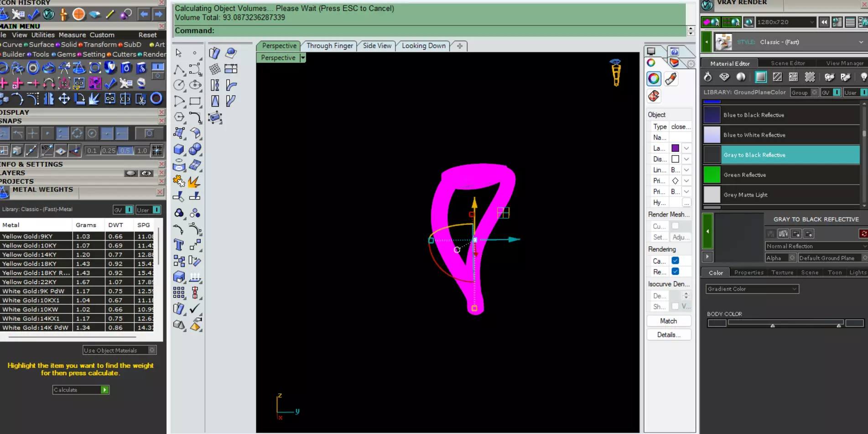This screenshot has height=434, width=868.
Task: Open the Boolean spheres tool
Action: click(195, 149)
